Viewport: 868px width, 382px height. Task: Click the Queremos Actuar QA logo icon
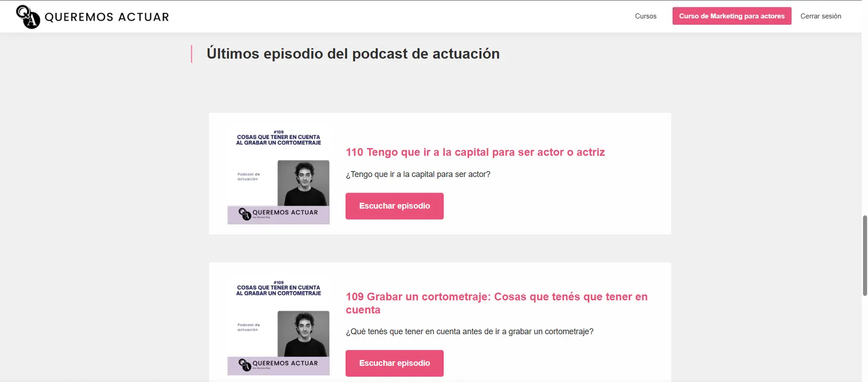click(28, 17)
